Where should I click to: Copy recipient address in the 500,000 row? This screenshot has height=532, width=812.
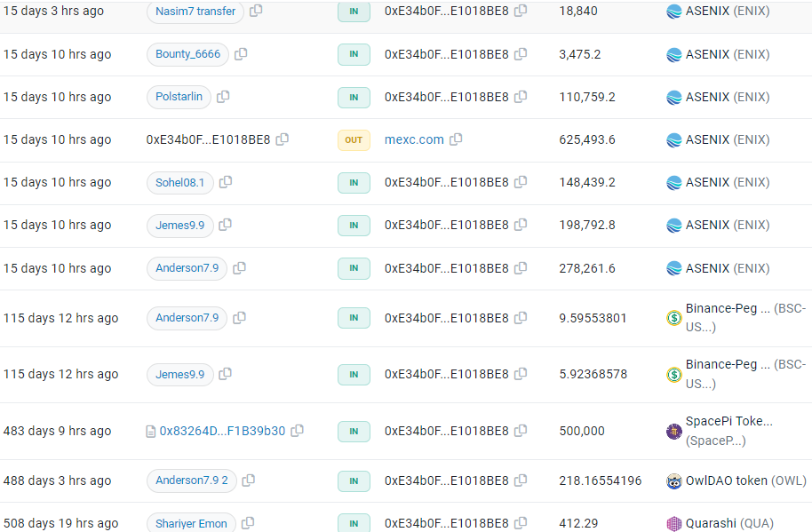[x=521, y=431]
